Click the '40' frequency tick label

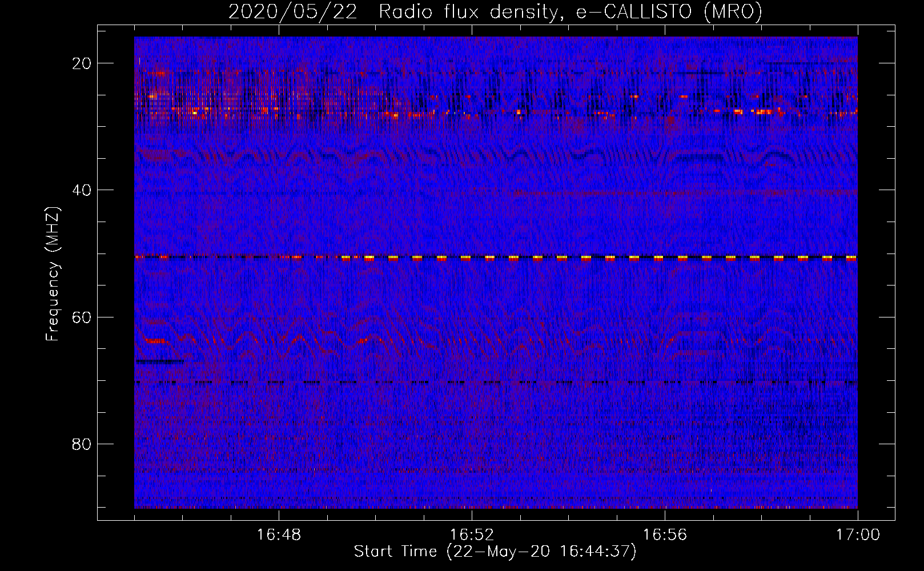tap(82, 190)
